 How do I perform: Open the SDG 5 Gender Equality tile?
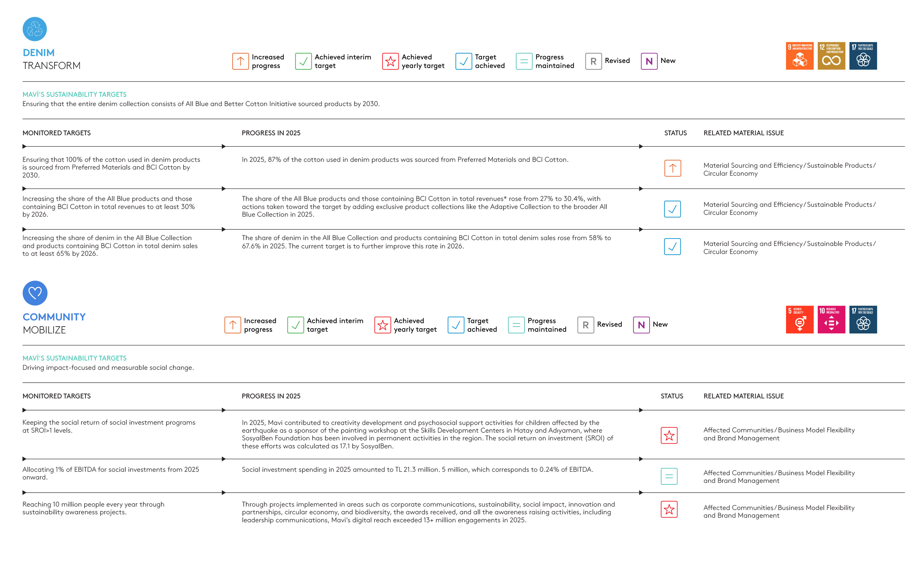point(799,319)
